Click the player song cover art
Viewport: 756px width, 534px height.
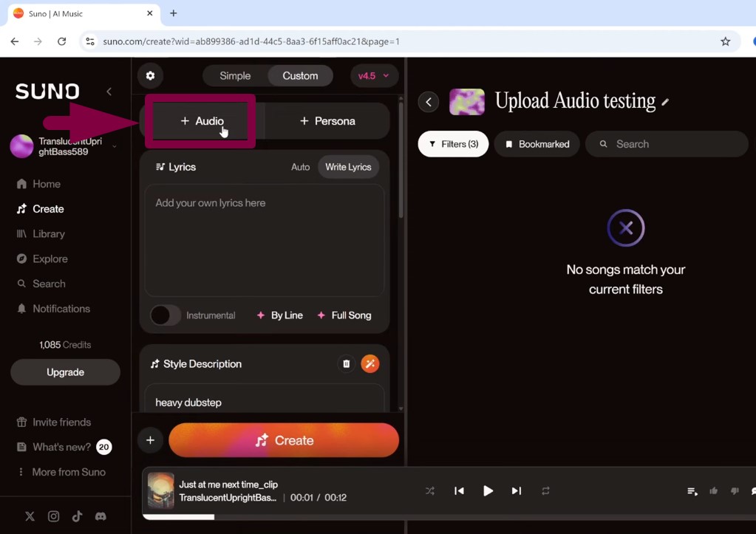[160, 490]
